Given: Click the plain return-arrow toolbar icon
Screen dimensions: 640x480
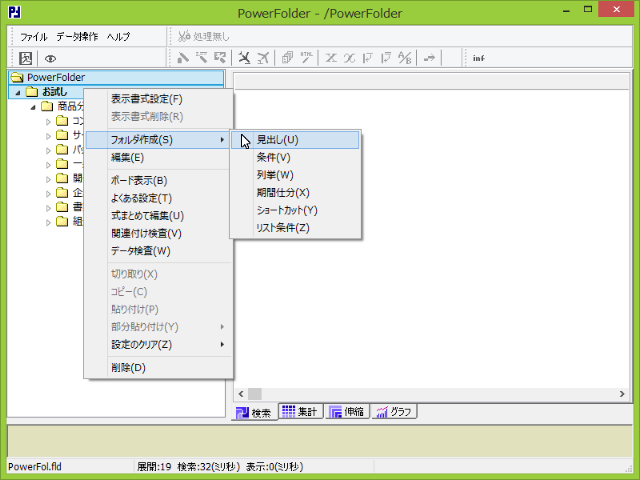Looking at the screenshot, I should pyautogui.click(x=367, y=58).
